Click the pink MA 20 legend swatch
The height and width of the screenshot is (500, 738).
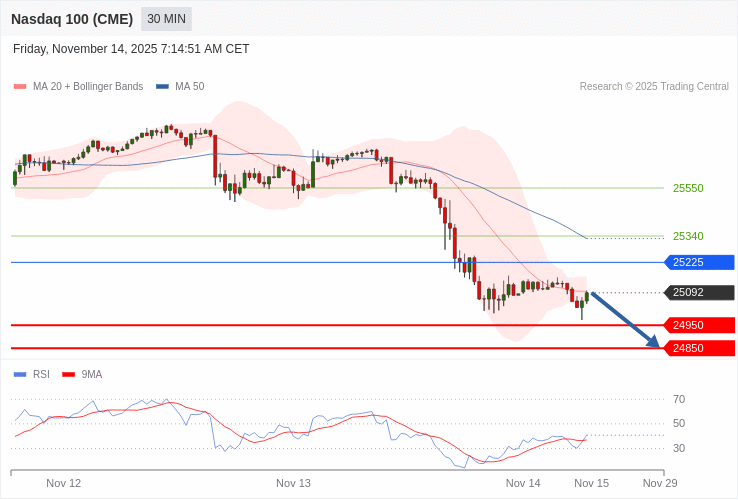click(20, 87)
